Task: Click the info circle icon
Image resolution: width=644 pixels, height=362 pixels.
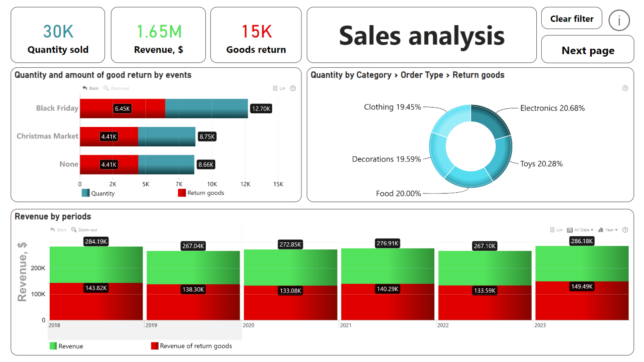Action: (619, 20)
